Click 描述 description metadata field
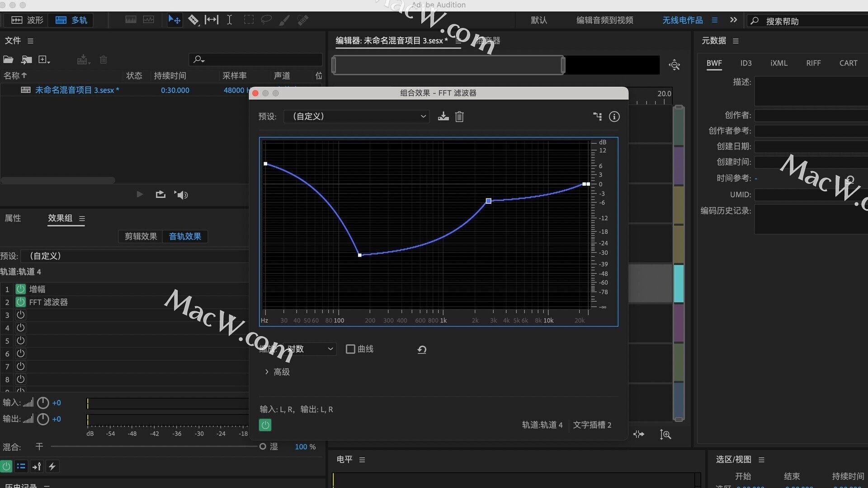 [x=811, y=91]
